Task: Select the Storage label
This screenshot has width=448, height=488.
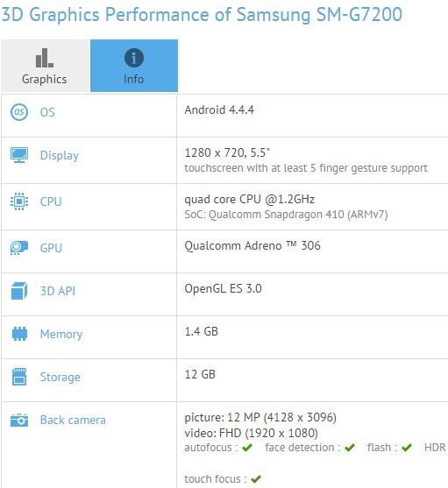Action: pos(60,378)
